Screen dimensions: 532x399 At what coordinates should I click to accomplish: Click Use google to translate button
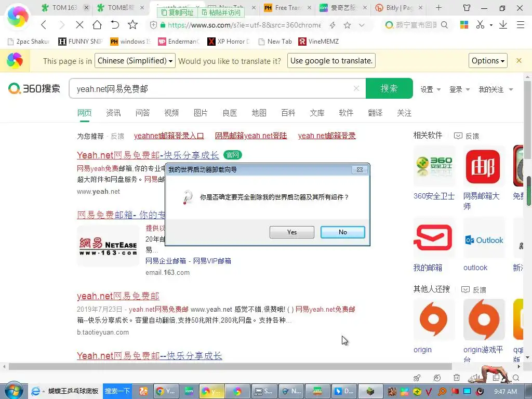(331, 61)
